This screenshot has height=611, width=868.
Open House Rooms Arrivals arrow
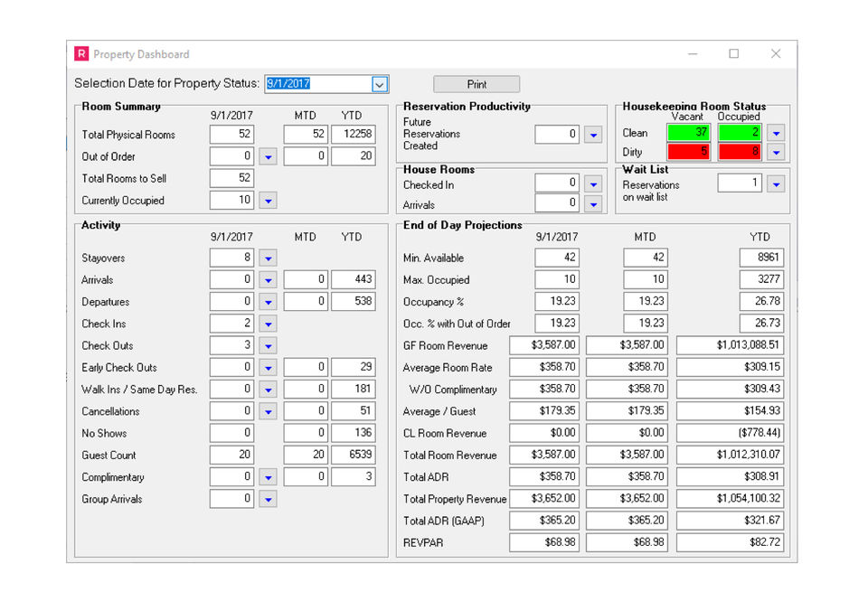(x=593, y=204)
